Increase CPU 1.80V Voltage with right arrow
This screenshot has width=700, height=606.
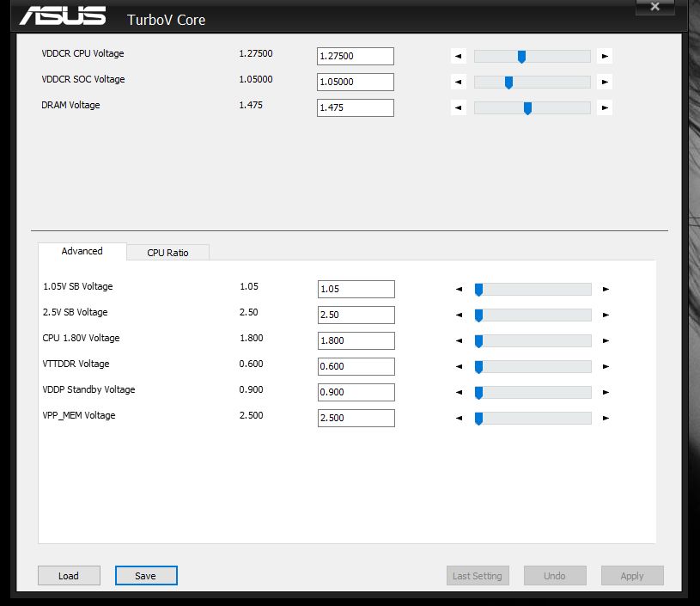(606, 341)
